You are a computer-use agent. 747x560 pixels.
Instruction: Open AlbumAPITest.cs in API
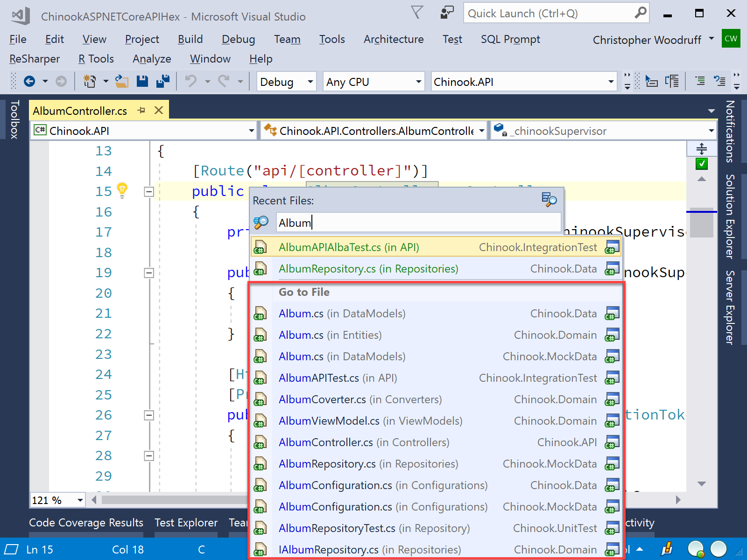[x=437, y=378]
